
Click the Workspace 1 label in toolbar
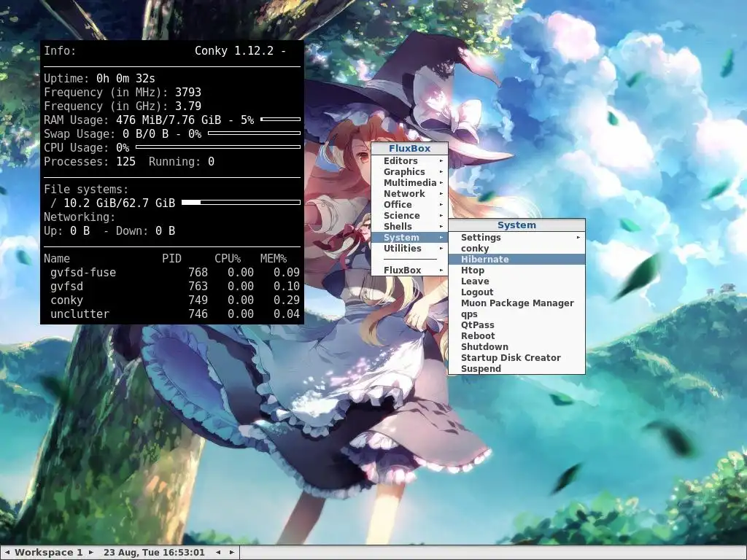pos(49,553)
